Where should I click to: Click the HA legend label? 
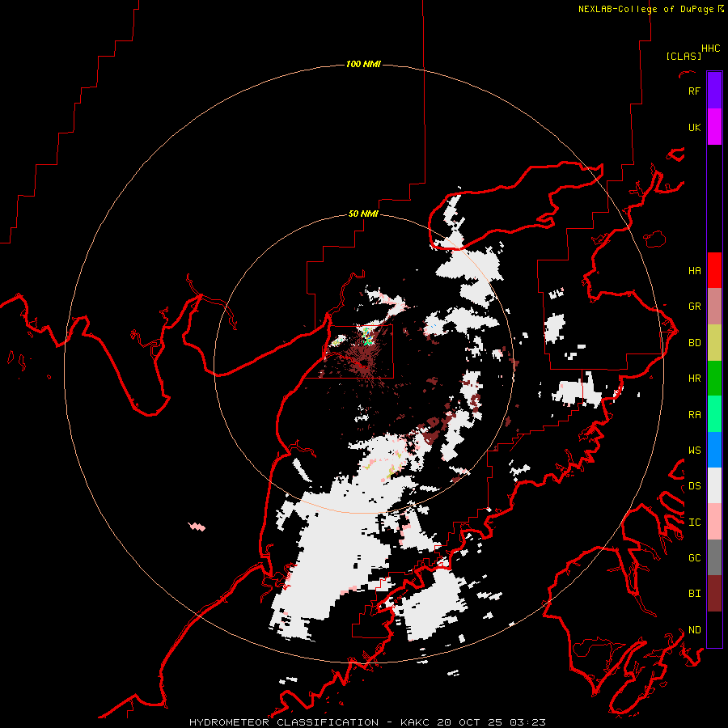pos(694,270)
